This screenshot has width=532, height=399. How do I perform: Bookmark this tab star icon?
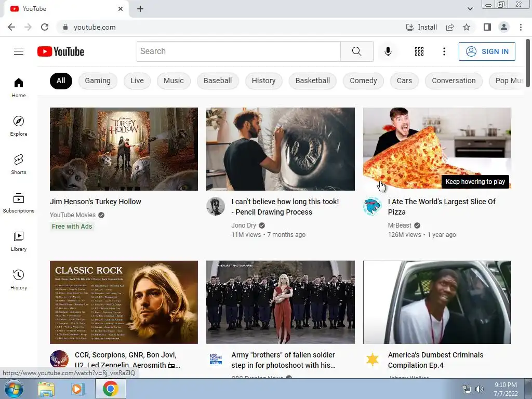(x=467, y=27)
